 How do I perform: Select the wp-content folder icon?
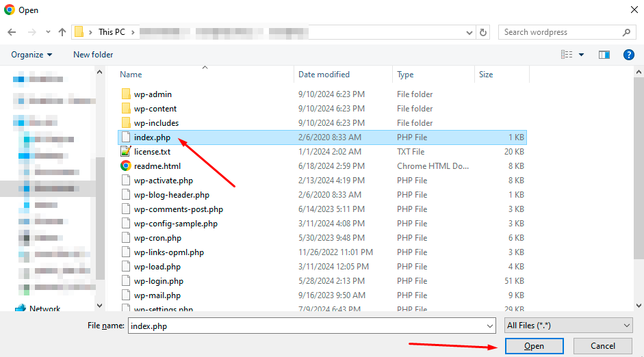pos(126,108)
